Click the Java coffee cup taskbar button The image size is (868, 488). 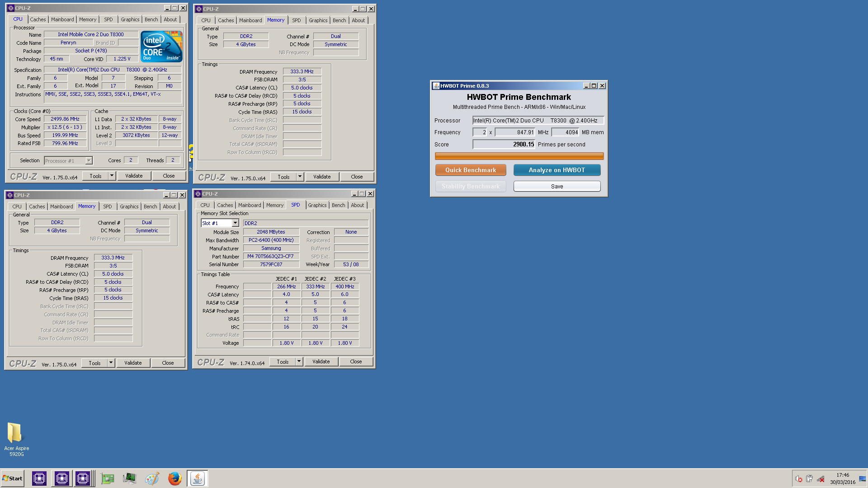(197, 479)
